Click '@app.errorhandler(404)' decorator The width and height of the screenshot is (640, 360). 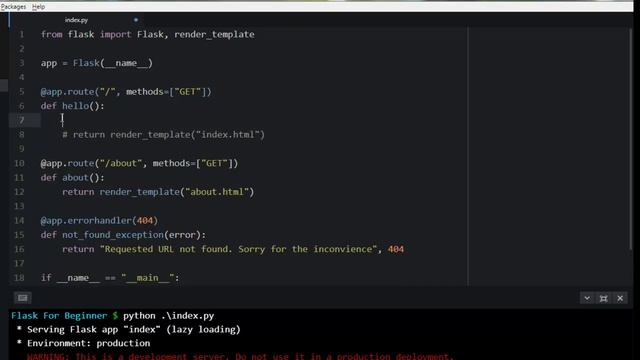point(99,220)
